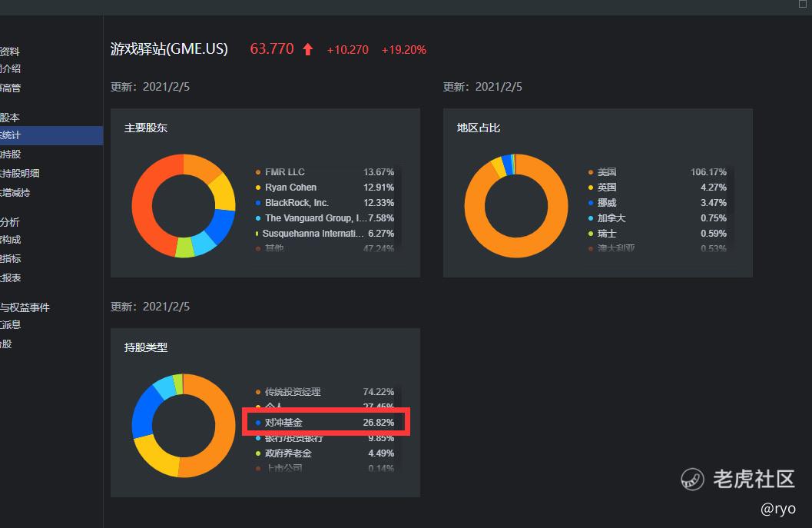This screenshot has height=528, width=812.
Task: Select the 传统投资经理 legend entry
Action: [x=293, y=392]
